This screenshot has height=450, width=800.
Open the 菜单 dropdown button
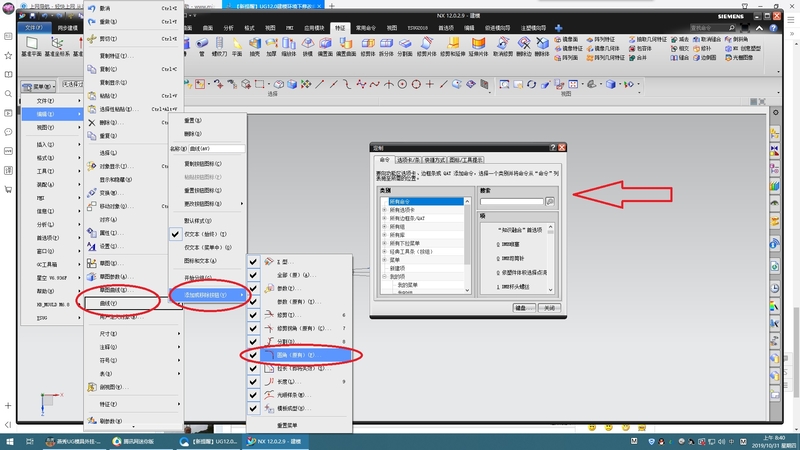click(x=39, y=87)
